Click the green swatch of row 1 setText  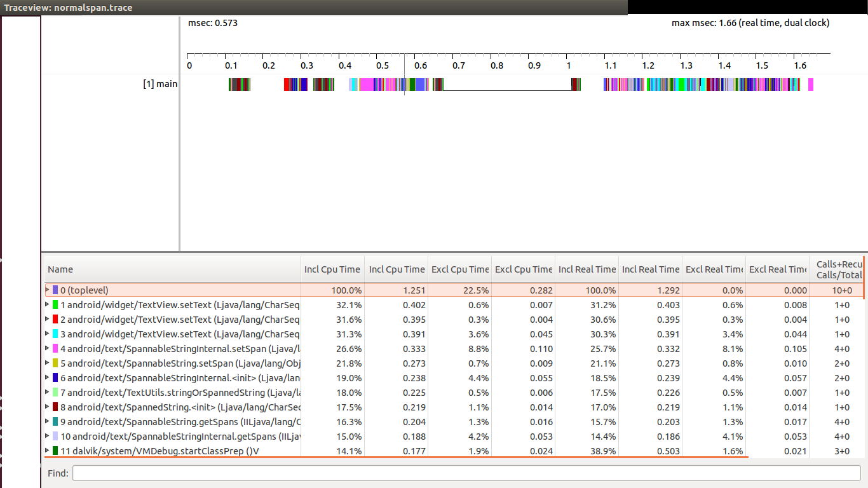point(55,305)
